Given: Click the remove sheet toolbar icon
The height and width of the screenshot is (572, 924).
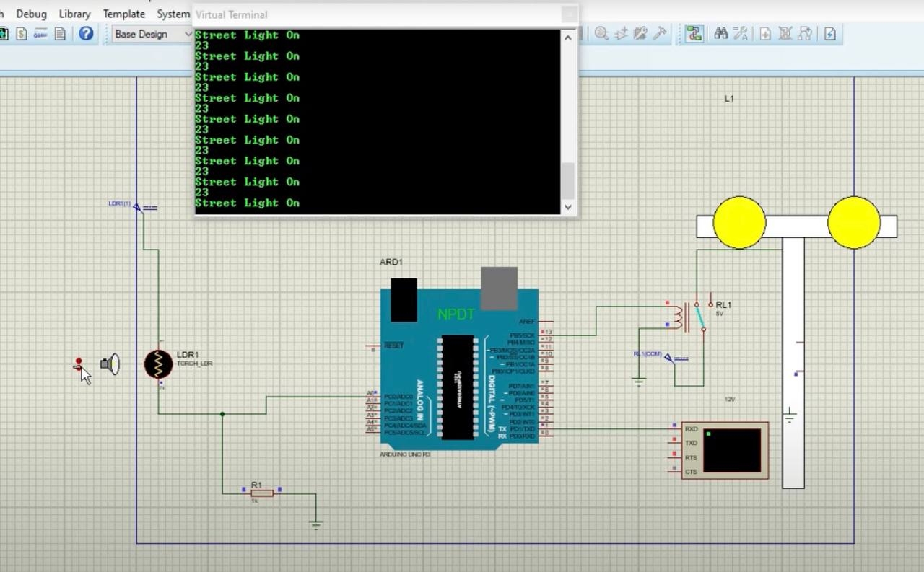Looking at the screenshot, I should 786,34.
